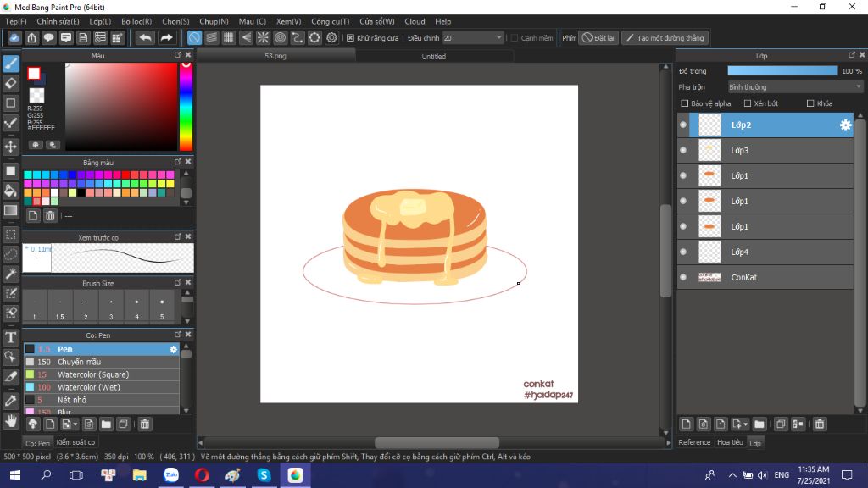Select the Lasso tool

10,254
